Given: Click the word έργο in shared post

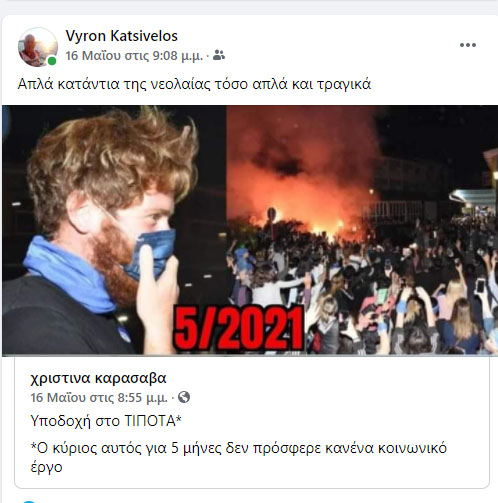Looking at the screenshot, I should click(46, 467).
